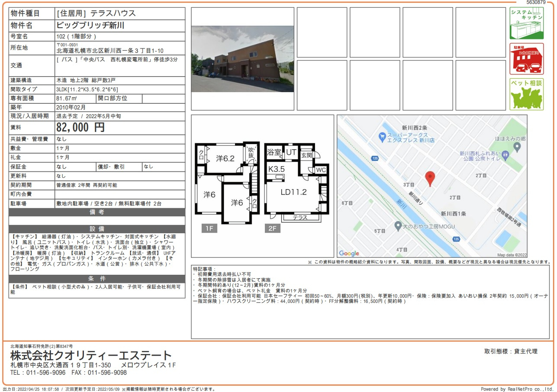Click the 6丁目 label on the map
The height and width of the screenshot is (392, 557).
(x=348, y=203)
